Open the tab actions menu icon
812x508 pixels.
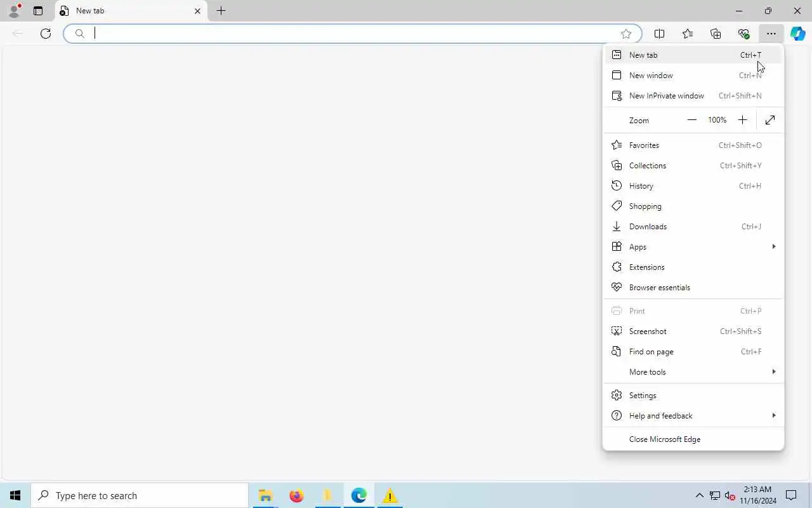[x=38, y=11]
